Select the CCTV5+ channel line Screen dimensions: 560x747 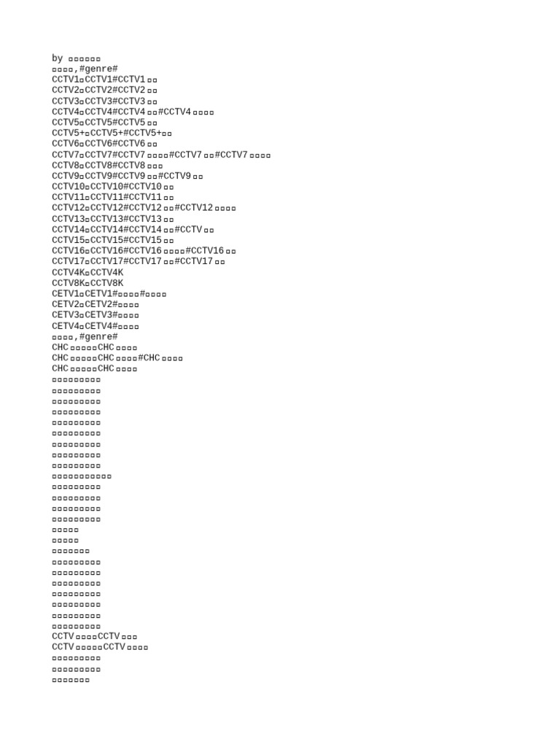coord(112,133)
